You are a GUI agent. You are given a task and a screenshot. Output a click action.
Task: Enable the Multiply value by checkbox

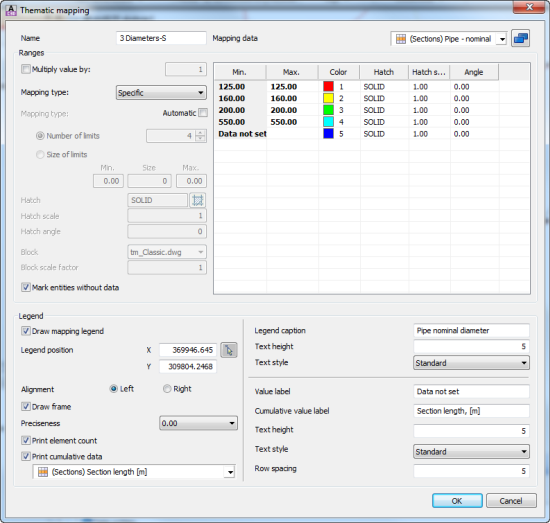coord(26,69)
